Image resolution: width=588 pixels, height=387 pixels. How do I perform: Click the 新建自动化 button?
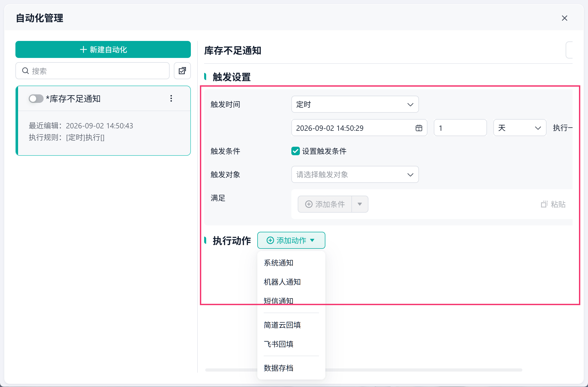tap(103, 49)
